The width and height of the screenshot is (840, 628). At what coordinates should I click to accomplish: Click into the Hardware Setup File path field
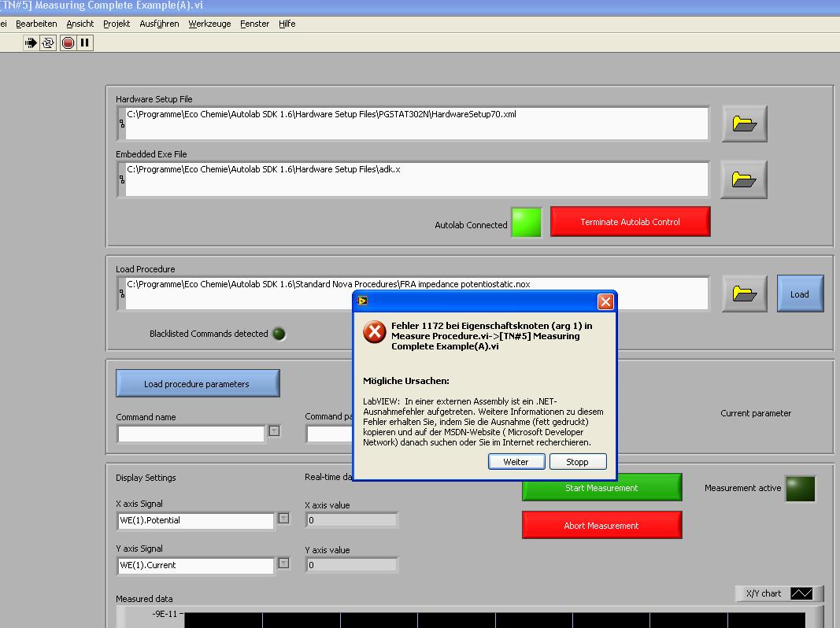tap(416, 124)
